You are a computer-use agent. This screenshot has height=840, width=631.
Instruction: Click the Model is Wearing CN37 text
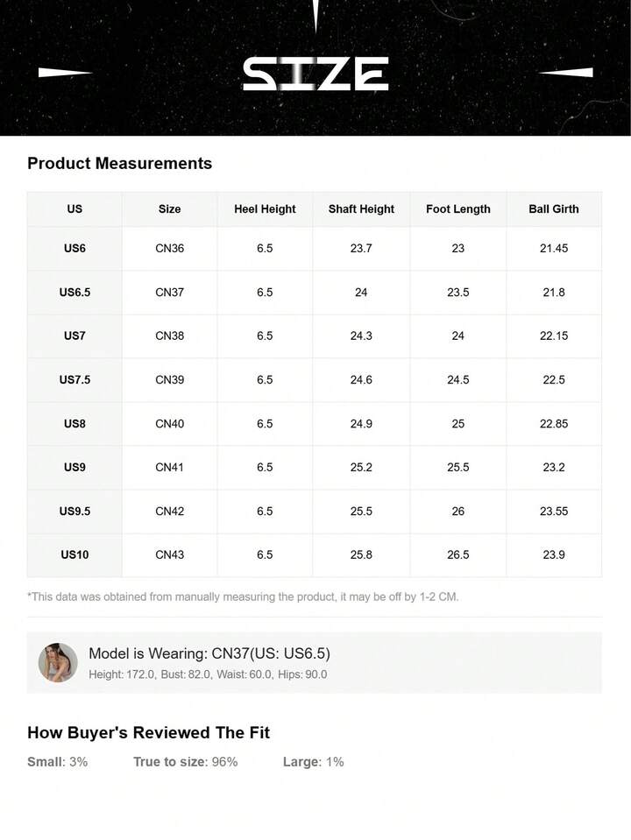pos(209,654)
